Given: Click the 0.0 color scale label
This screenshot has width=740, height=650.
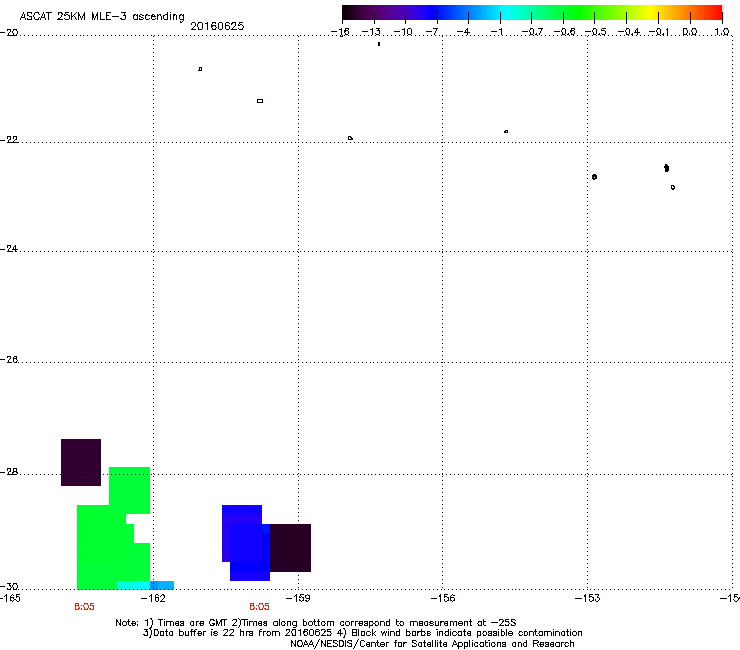Looking at the screenshot, I should [x=690, y=32].
